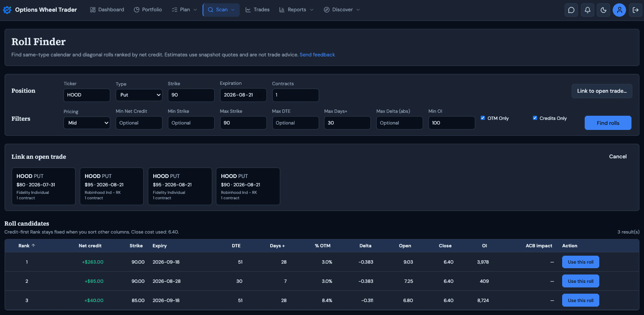Click Link to open trade button

pos(602,91)
